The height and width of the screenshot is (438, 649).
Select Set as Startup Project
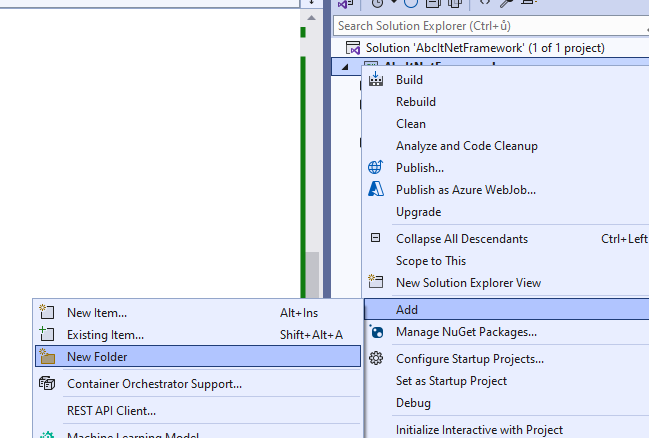451,381
